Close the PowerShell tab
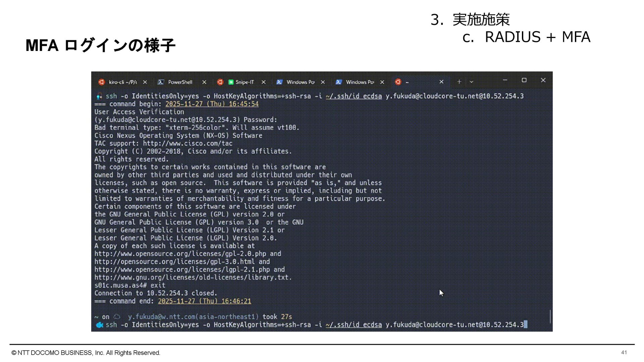The height and width of the screenshot is (362, 644). [x=204, y=82]
